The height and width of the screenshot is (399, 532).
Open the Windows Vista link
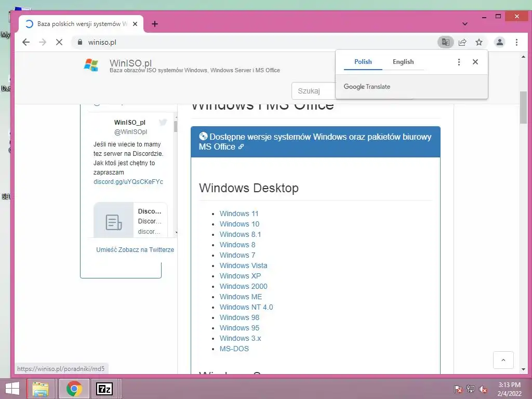(x=243, y=265)
